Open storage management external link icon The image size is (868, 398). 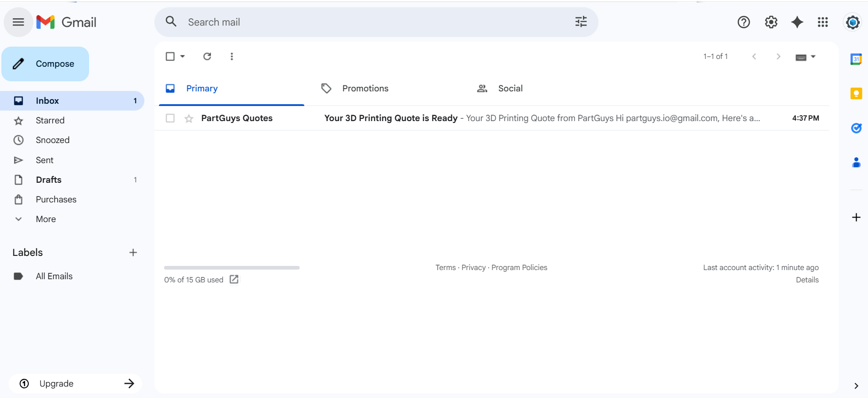point(234,279)
